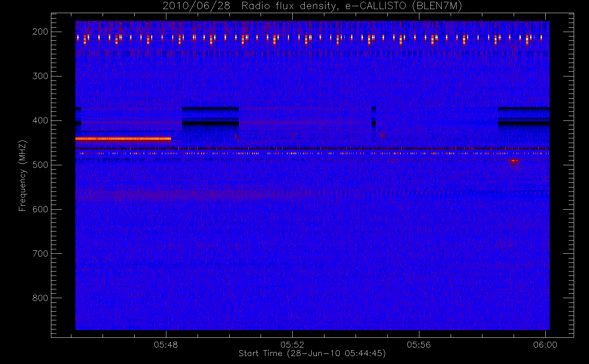Click the 05:56 time tick label
The image size is (589, 364).
click(x=419, y=345)
